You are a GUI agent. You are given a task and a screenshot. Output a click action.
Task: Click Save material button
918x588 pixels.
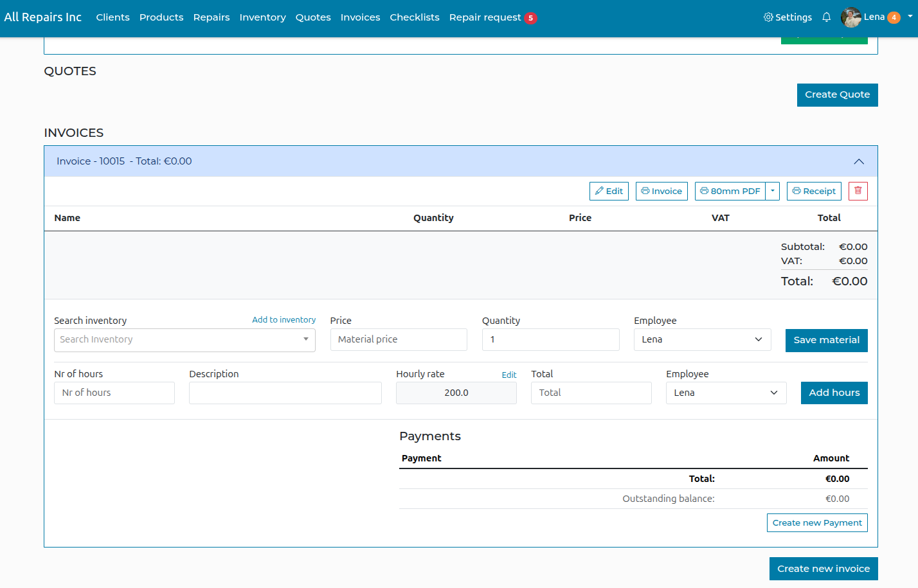827,341
